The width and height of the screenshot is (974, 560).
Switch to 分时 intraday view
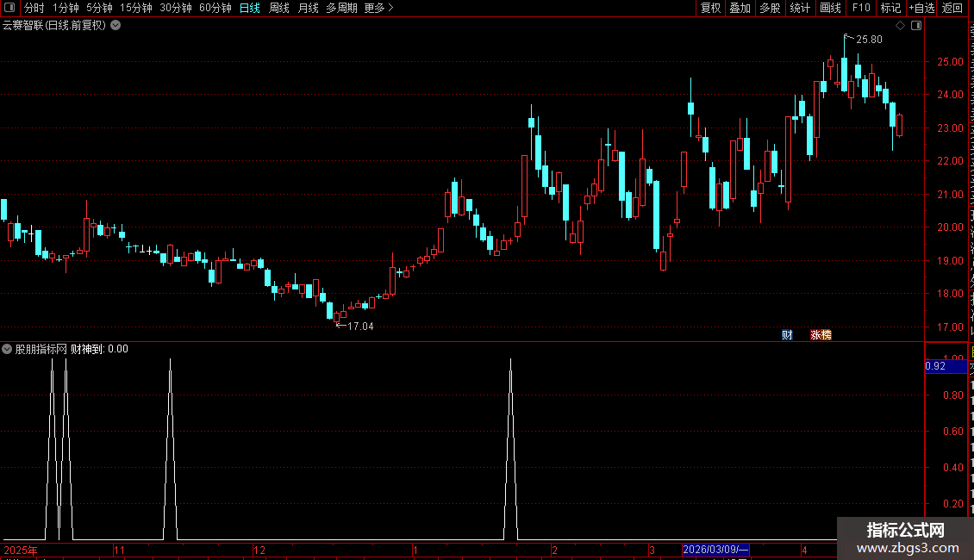pos(34,8)
